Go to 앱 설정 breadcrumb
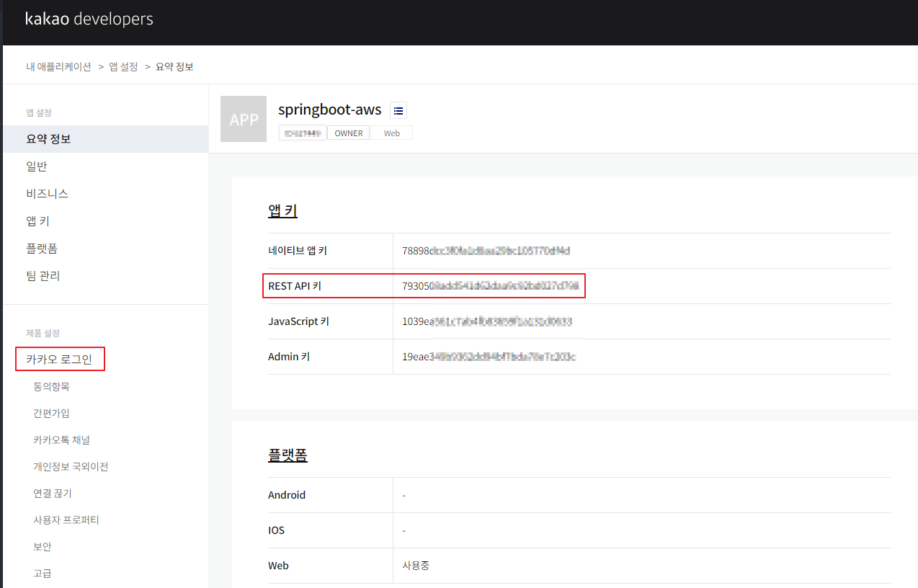Screen dimensions: 918x588 pyautogui.click(x=123, y=67)
